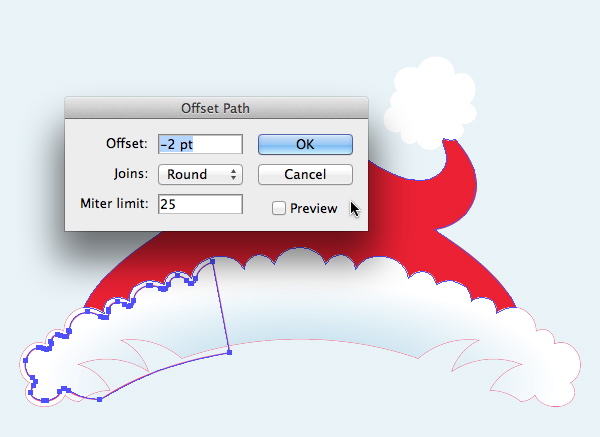The height and width of the screenshot is (437, 600).
Task: Click the right corner anchor of selected path
Action: point(230,352)
